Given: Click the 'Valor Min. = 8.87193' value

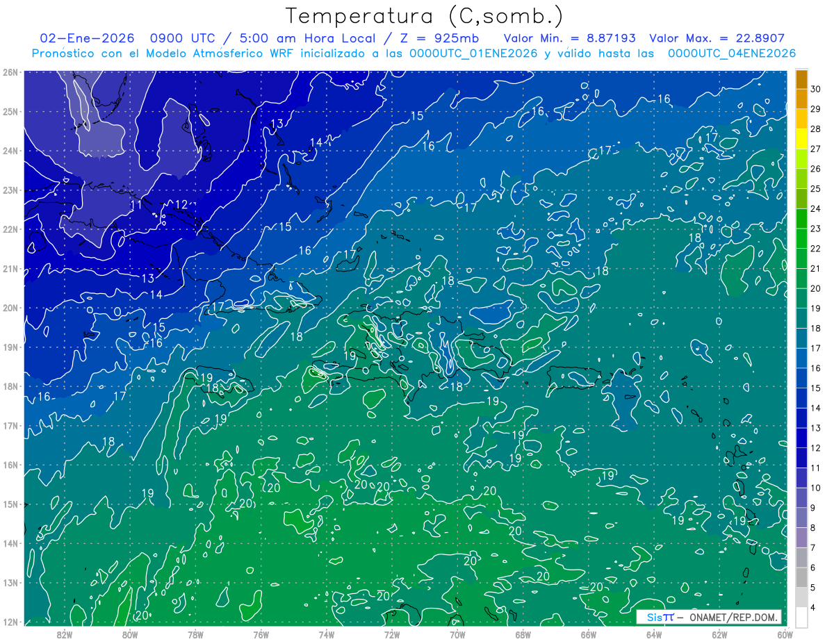Looking at the screenshot, I should 569,38.
